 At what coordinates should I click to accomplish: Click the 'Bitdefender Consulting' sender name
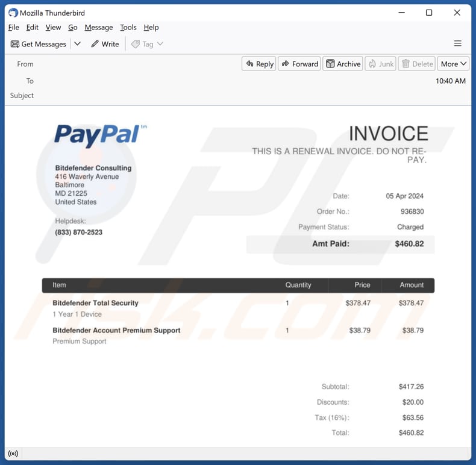[x=93, y=168]
